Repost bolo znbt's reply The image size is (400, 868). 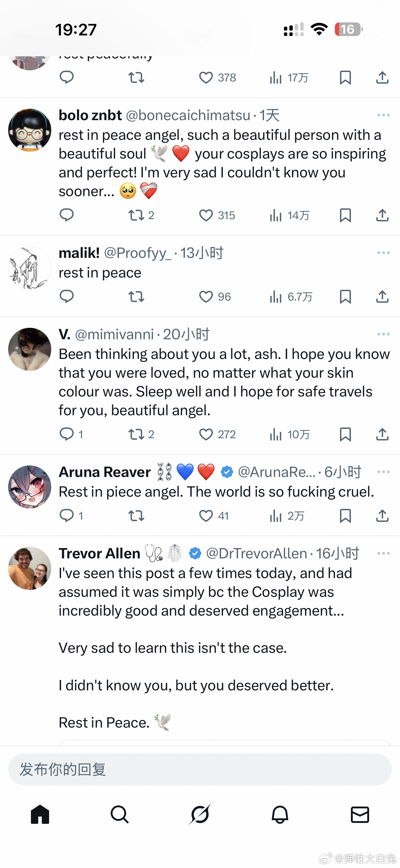(x=136, y=215)
